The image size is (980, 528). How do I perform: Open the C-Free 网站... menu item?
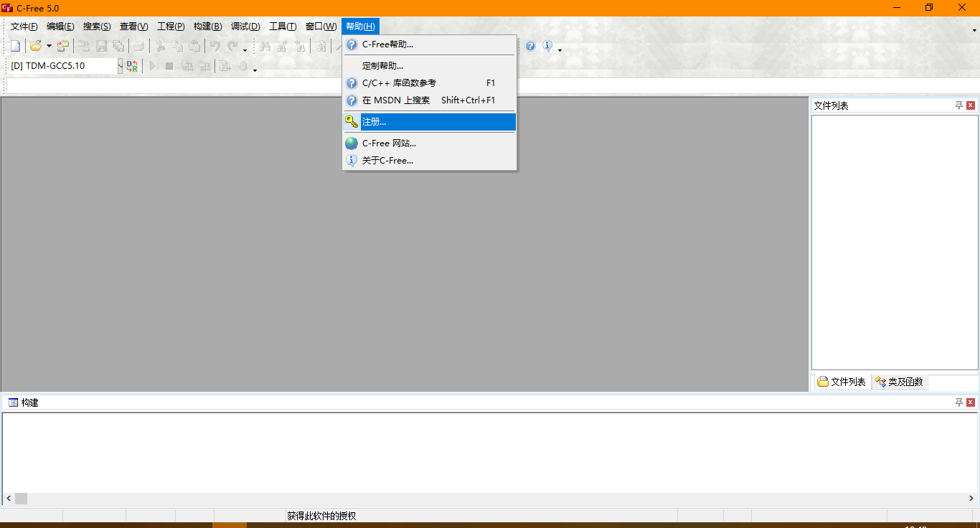389,143
